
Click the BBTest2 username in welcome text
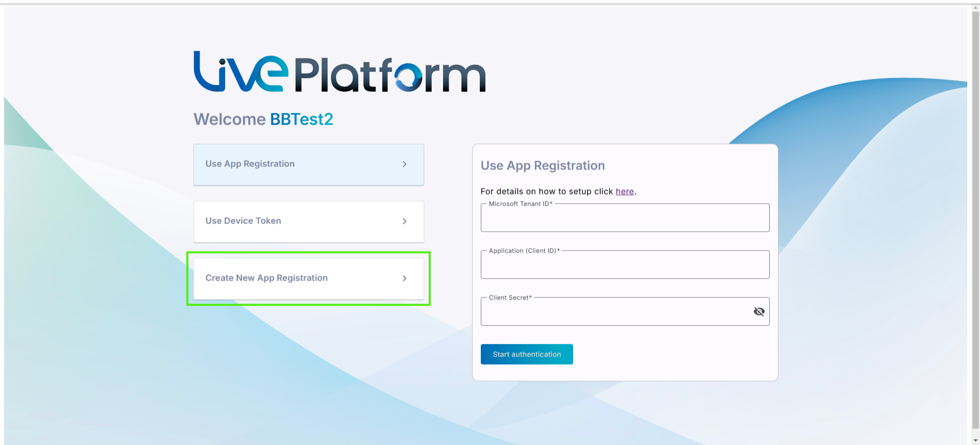pos(301,119)
